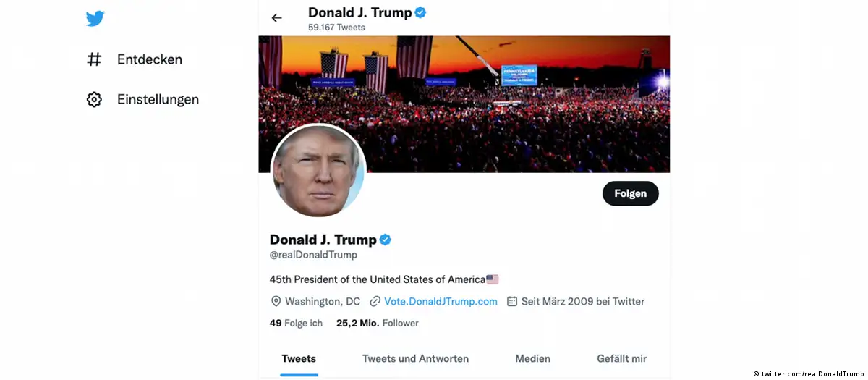Open the Medien tab
This screenshot has height=380, width=868.
(x=532, y=358)
